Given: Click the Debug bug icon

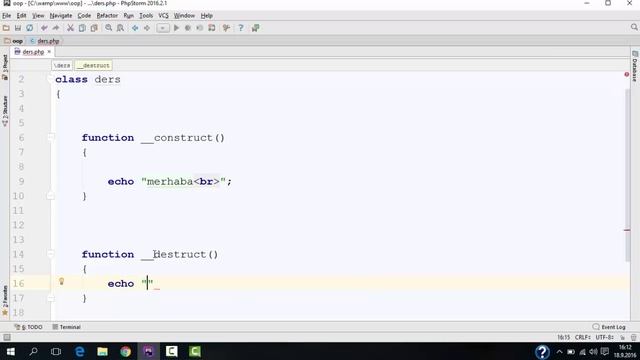Looking at the screenshot, I should click(188, 28).
